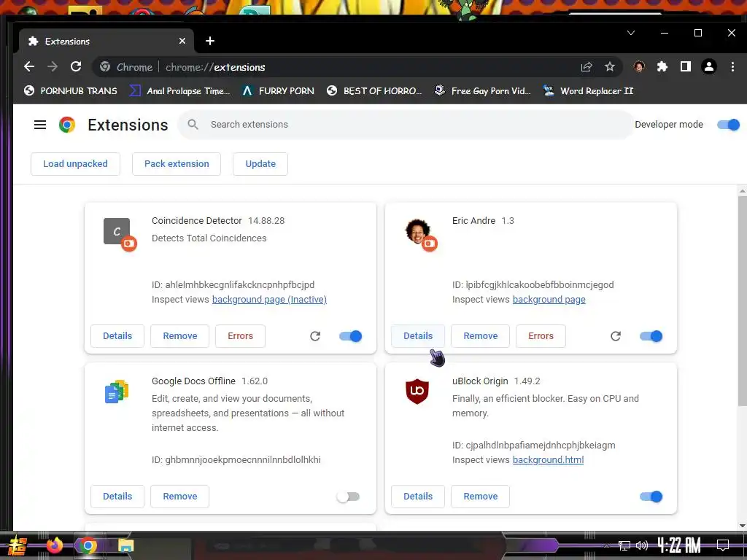Click the page vertical scrollbar thumb
The image size is (747, 560).
pyautogui.click(x=742, y=300)
